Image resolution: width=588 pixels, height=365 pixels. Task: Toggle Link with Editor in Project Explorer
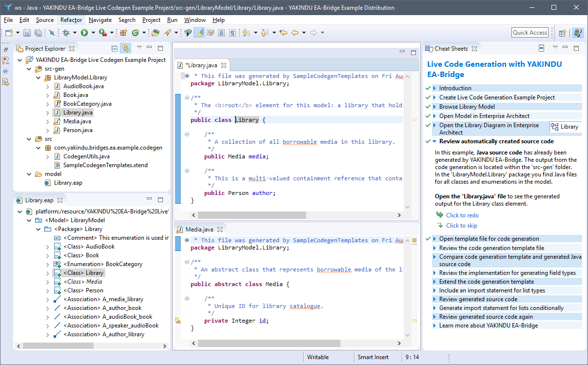(x=126, y=48)
